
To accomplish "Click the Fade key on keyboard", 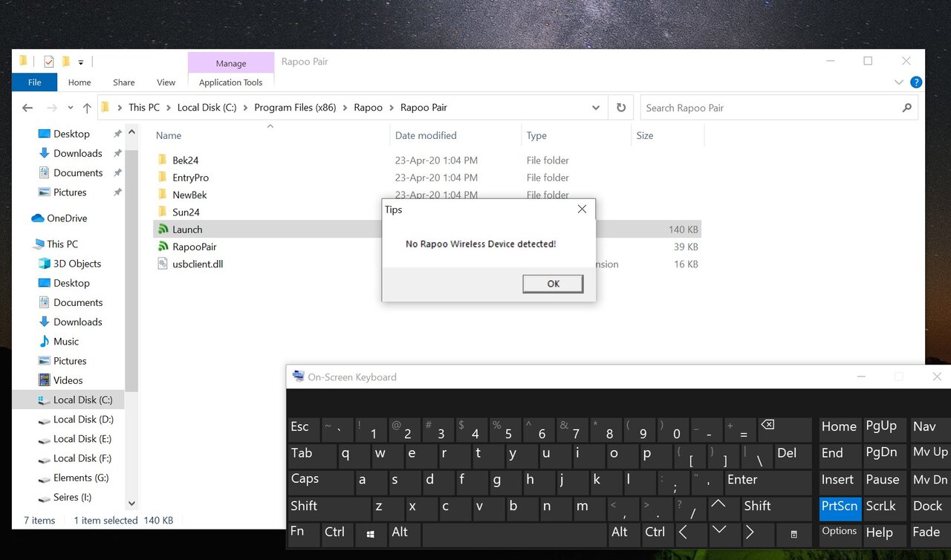I will (x=930, y=535).
